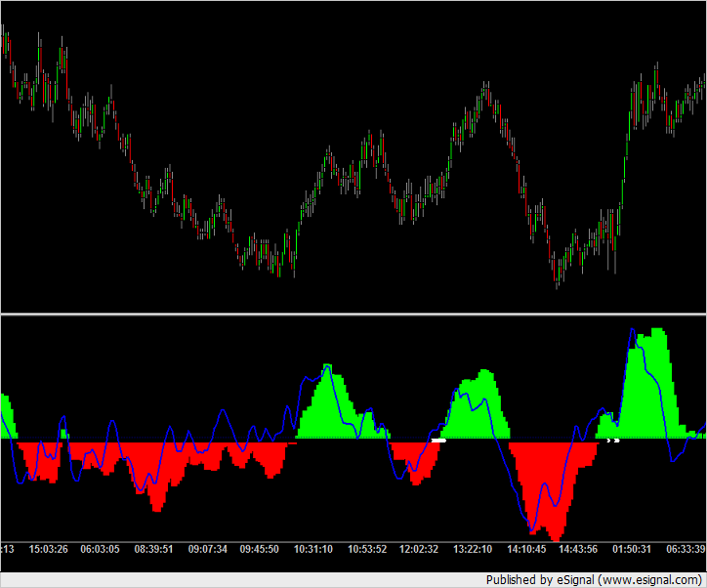This screenshot has height=588, width=707.
Task: Click the small white double-arrow marker near 01:50:31
Action: 613,441
